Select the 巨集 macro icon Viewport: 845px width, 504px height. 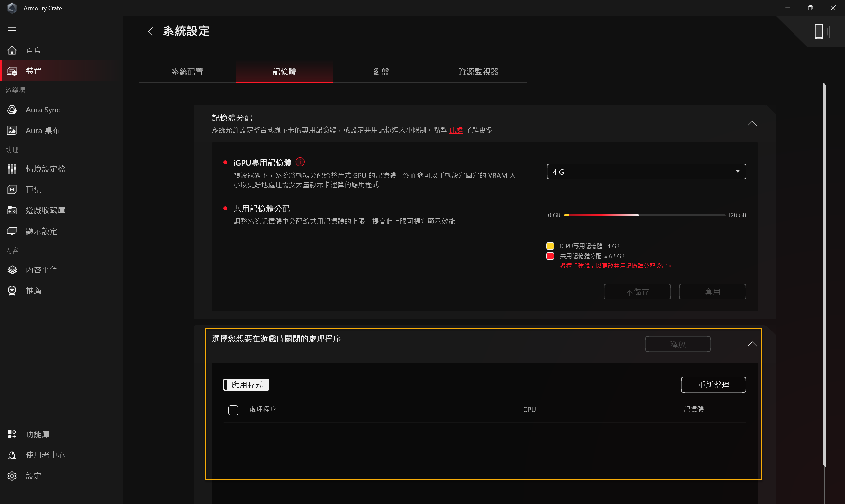12,190
